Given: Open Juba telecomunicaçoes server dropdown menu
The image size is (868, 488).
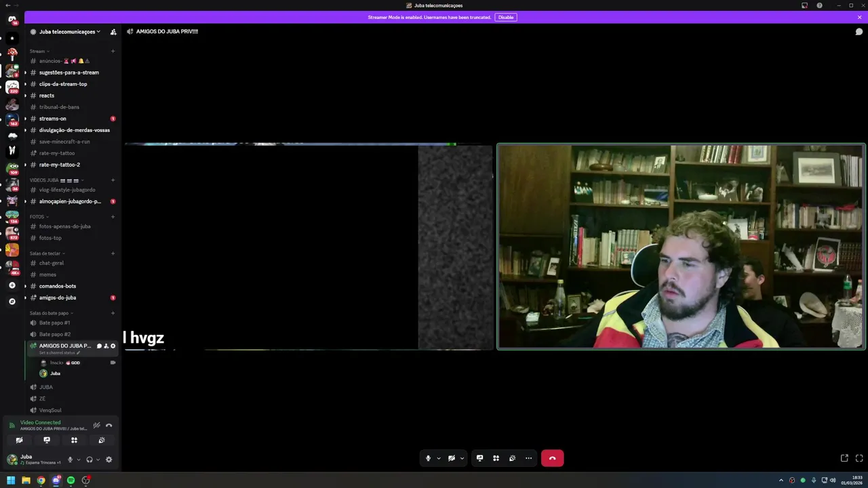Looking at the screenshot, I should pyautogui.click(x=69, y=32).
